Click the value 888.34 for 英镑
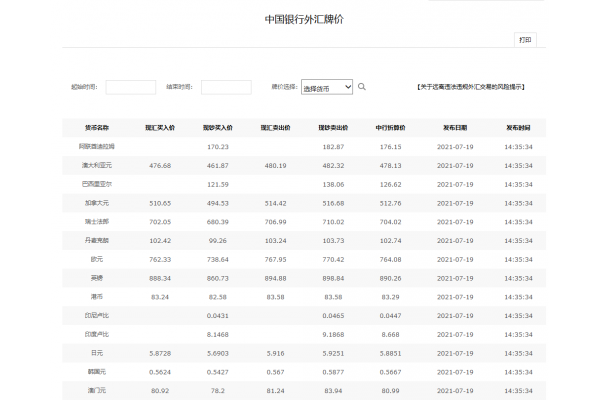The width and height of the screenshot is (600, 400). 160,278
